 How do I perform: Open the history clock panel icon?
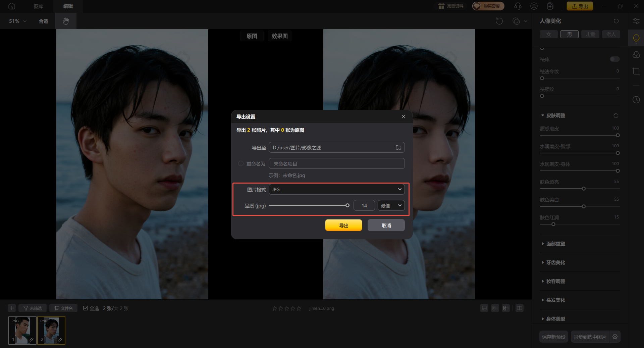point(636,100)
